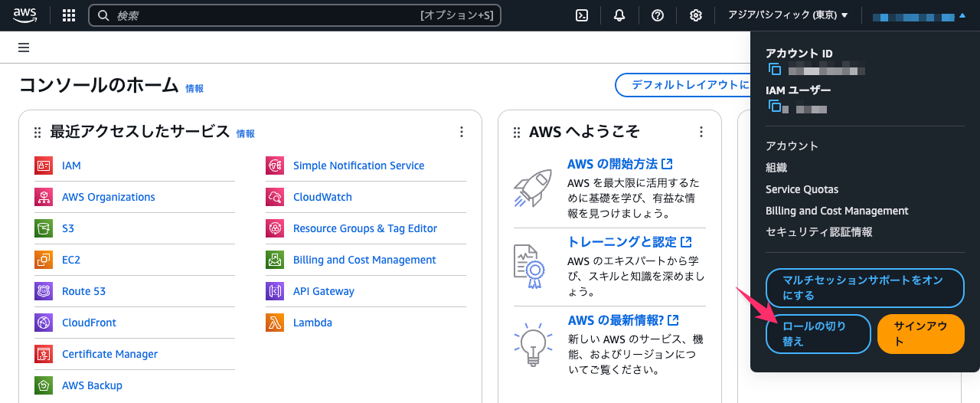Click the S3 service icon
980x403 pixels.
tap(44, 228)
